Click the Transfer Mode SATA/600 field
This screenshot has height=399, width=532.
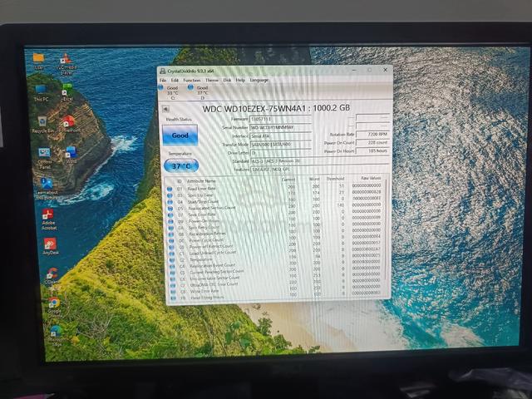pyautogui.click(x=280, y=144)
